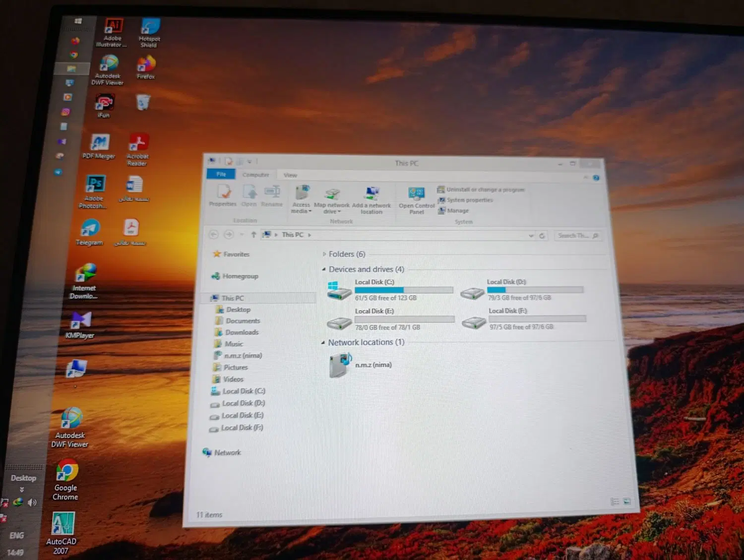The image size is (744, 560).
Task: Click Firefox desktop shortcut
Action: pos(146,68)
